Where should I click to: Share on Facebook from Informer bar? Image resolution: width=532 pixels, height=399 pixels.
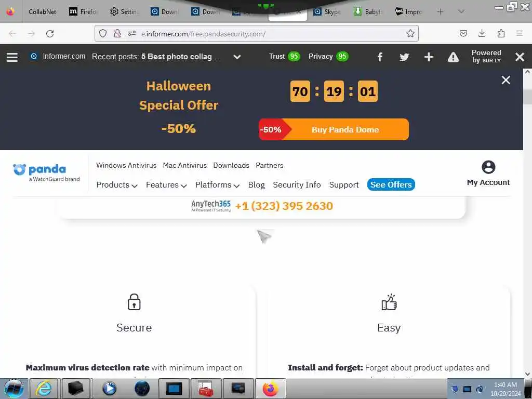pos(380,57)
